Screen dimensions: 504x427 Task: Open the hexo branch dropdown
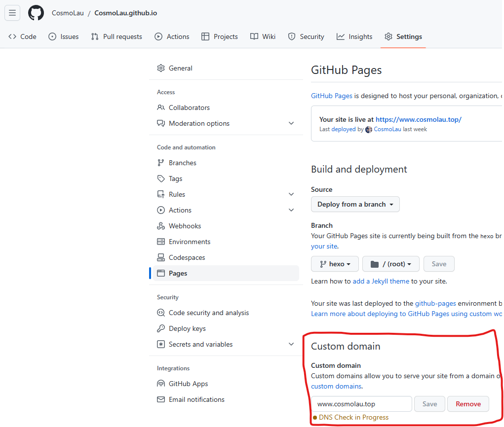coord(335,264)
